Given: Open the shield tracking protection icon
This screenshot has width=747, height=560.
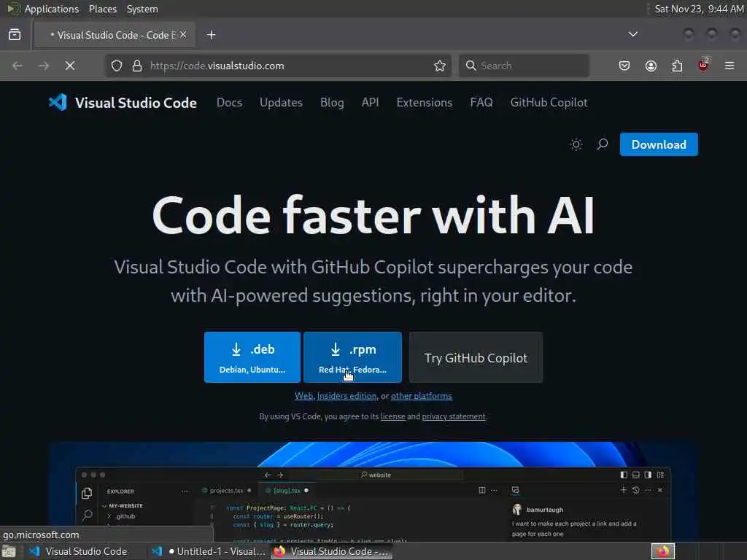Looking at the screenshot, I should coord(117,66).
